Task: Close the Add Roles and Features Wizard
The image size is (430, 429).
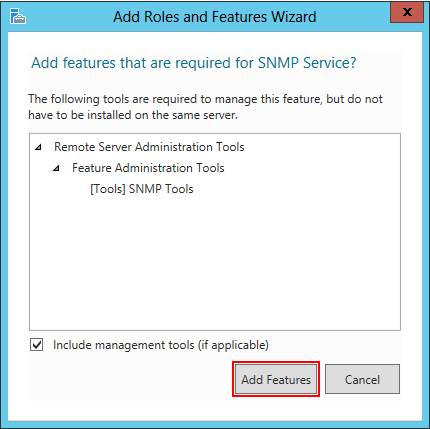Action: (407, 12)
